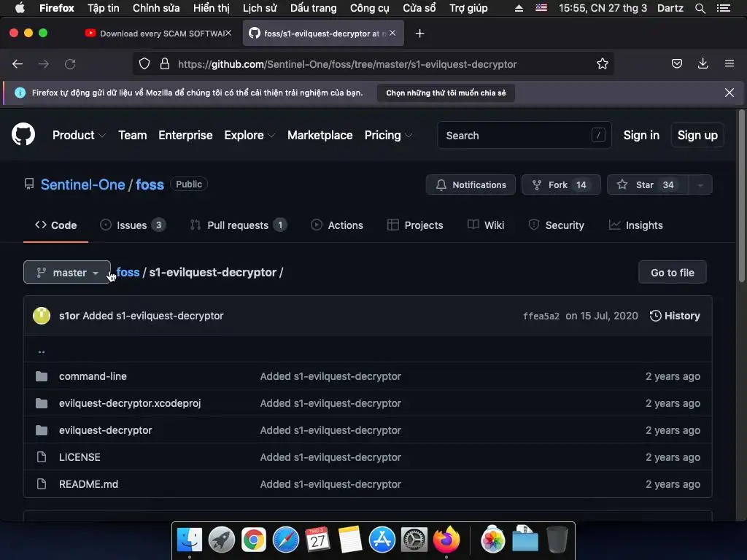Open the Star list dropdown arrow
The height and width of the screenshot is (560, 747).
[x=700, y=184]
